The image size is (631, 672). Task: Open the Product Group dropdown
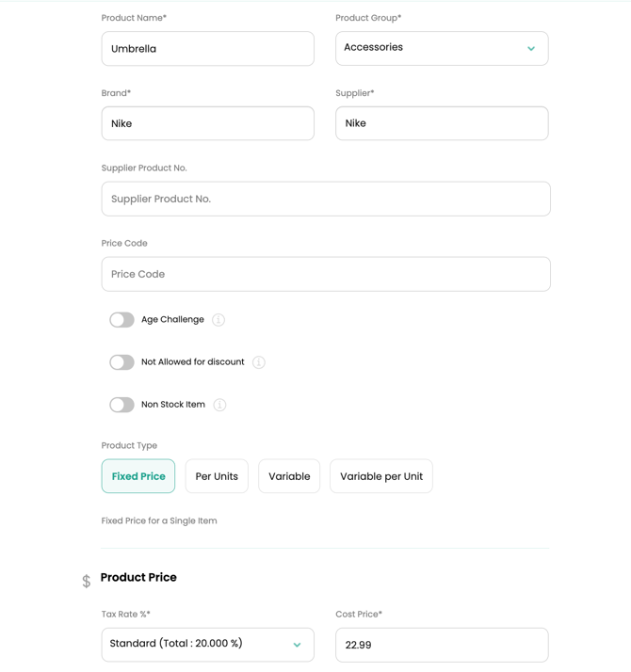click(441, 48)
